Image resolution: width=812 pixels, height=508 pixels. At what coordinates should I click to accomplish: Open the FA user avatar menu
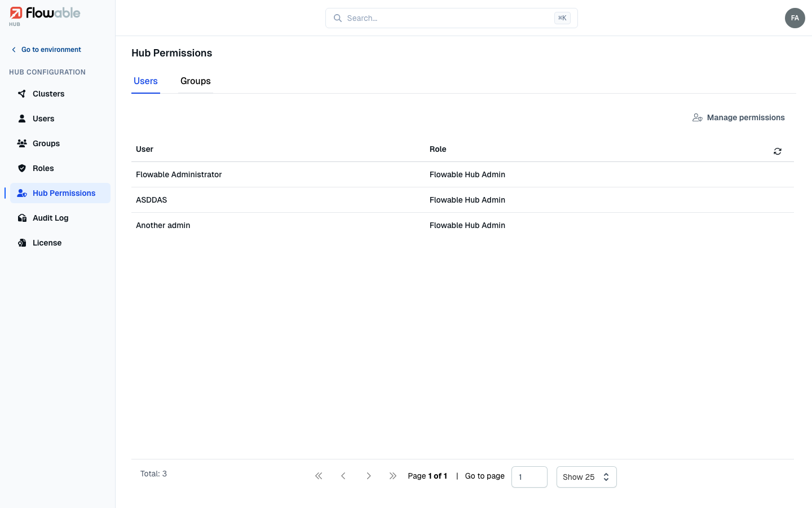(795, 18)
